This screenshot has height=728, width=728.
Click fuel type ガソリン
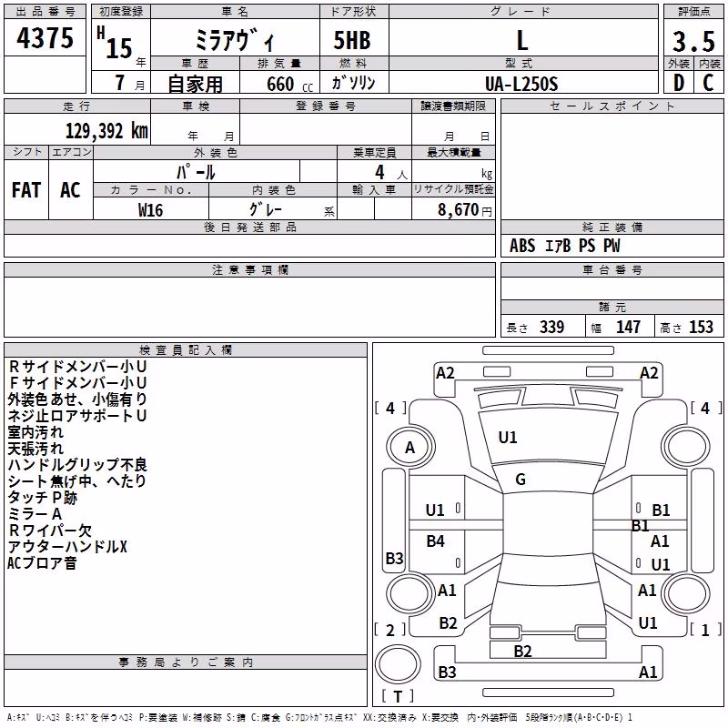[x=353, y=83]
